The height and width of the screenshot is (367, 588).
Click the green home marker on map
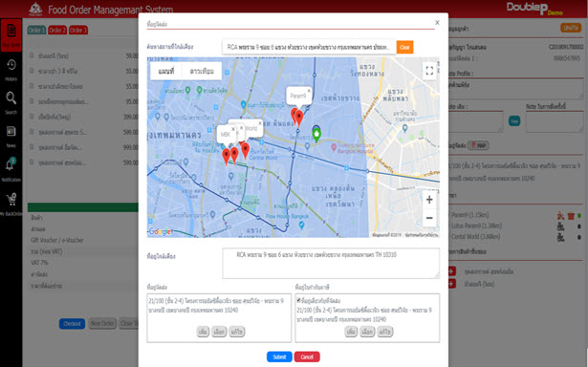(x=316, y=134)
